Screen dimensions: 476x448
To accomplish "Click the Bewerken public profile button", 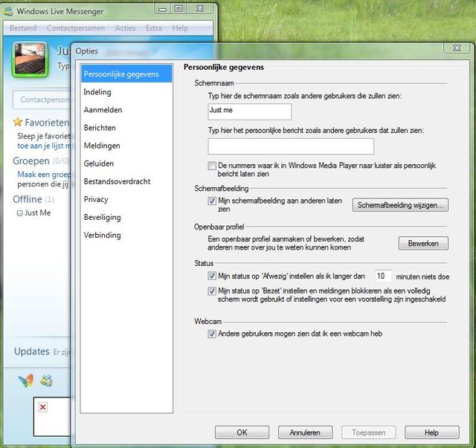I will tap(423, 243).
